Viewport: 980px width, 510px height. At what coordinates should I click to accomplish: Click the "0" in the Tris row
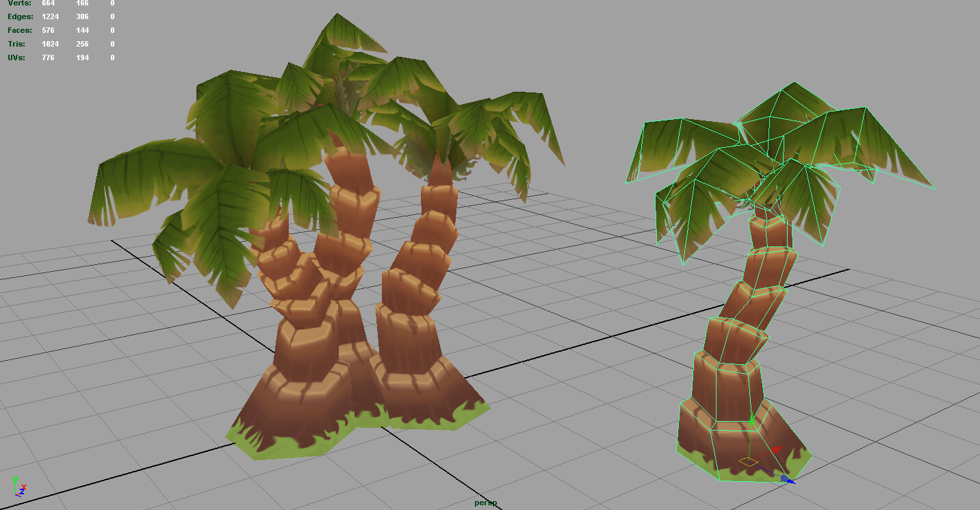[x=112, y=44]
